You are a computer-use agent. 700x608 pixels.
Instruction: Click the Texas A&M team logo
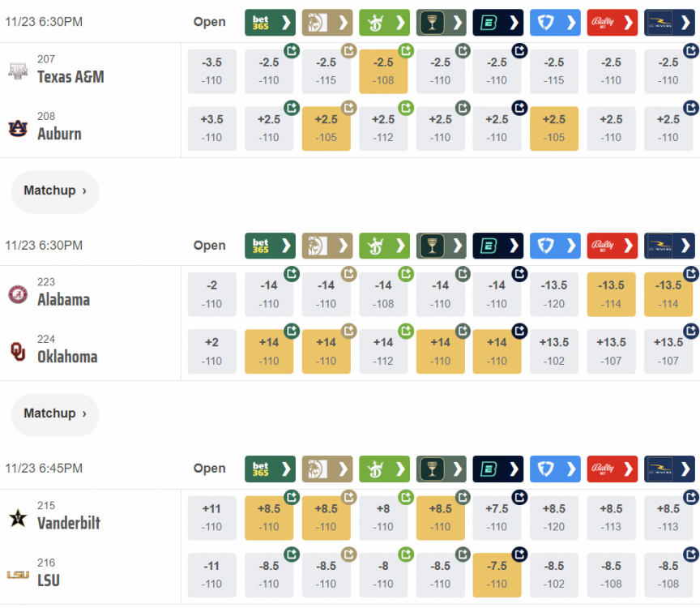(x=18, y=71)
